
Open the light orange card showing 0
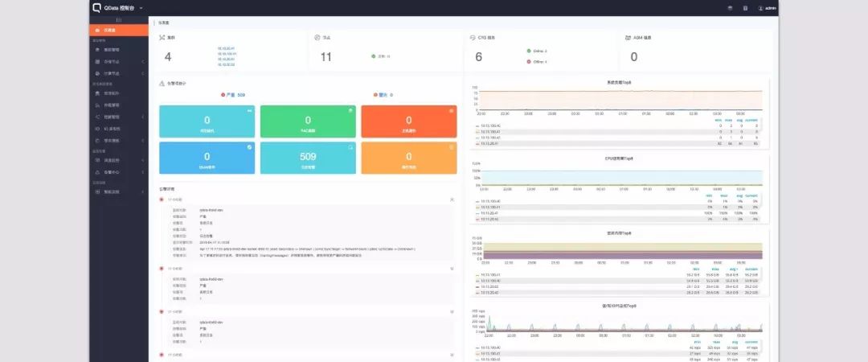tap(409, 158)
